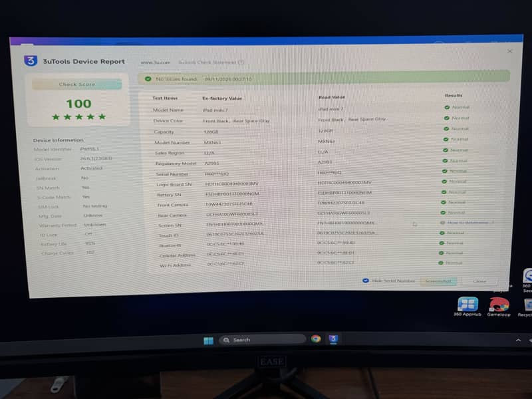The image size is (532, 399).
Task: Click the Battery SN row label
Action: [x=169, y=195]
